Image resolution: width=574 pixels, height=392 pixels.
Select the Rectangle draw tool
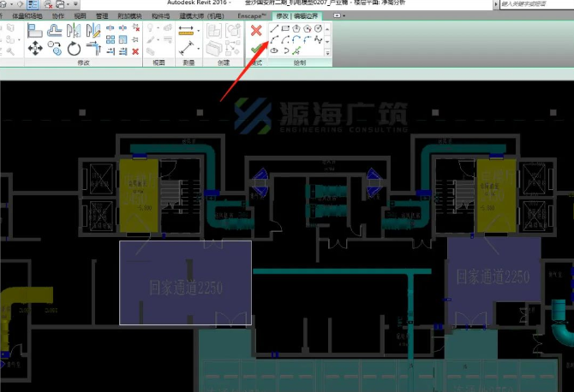point(285,28)
